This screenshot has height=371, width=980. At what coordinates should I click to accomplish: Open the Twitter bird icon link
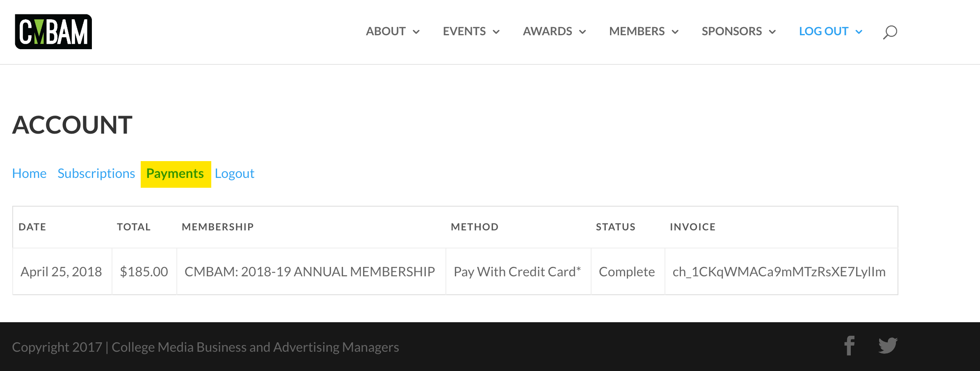[x=888, y=346]
